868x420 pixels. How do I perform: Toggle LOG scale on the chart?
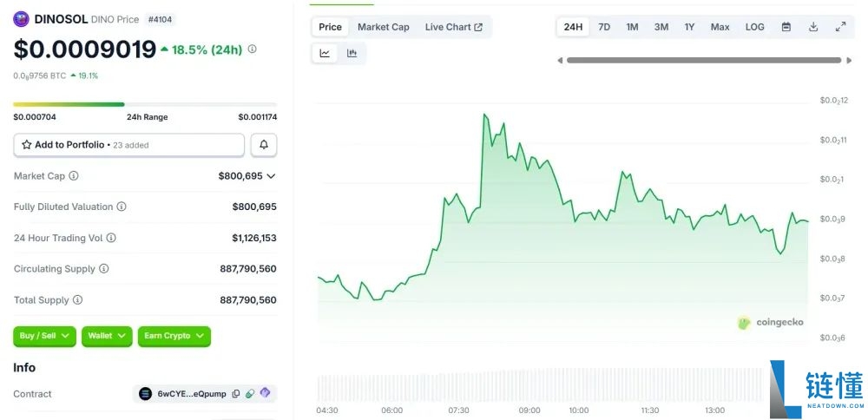click(x=754, y=27)
